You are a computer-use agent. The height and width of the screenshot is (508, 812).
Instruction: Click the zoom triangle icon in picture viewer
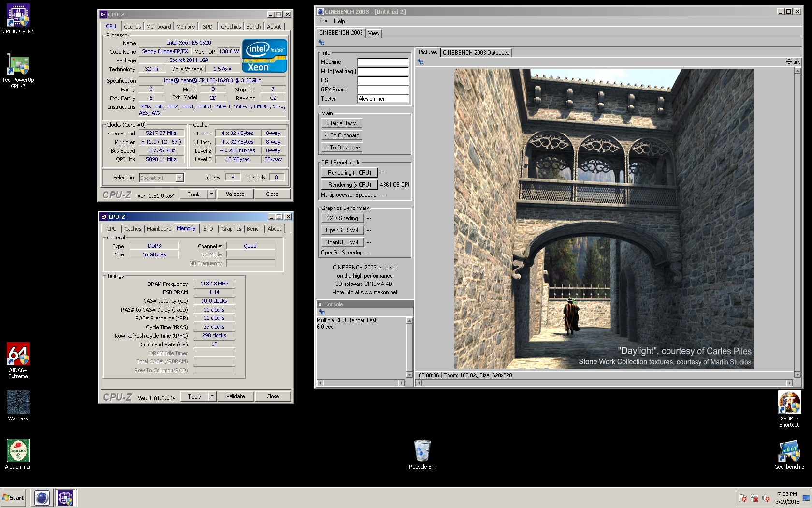[x=797, y=61]
